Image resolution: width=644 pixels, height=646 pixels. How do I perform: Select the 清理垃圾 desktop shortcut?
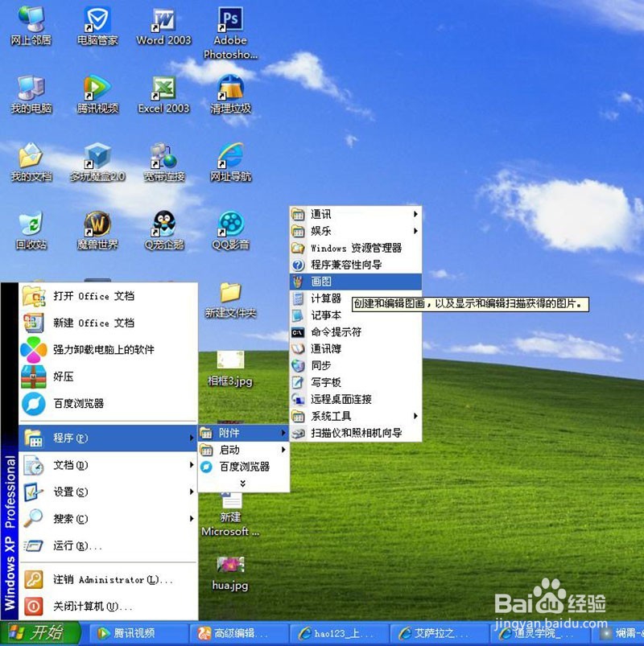(x=230, y=94)
